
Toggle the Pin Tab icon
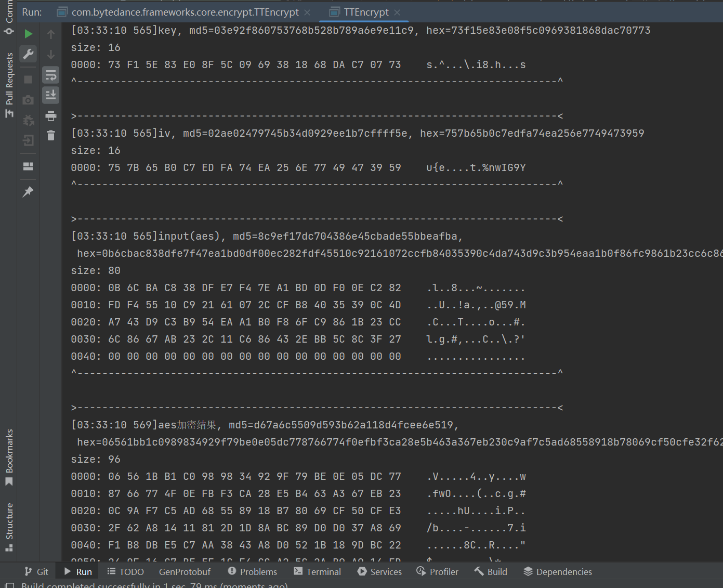29,191
